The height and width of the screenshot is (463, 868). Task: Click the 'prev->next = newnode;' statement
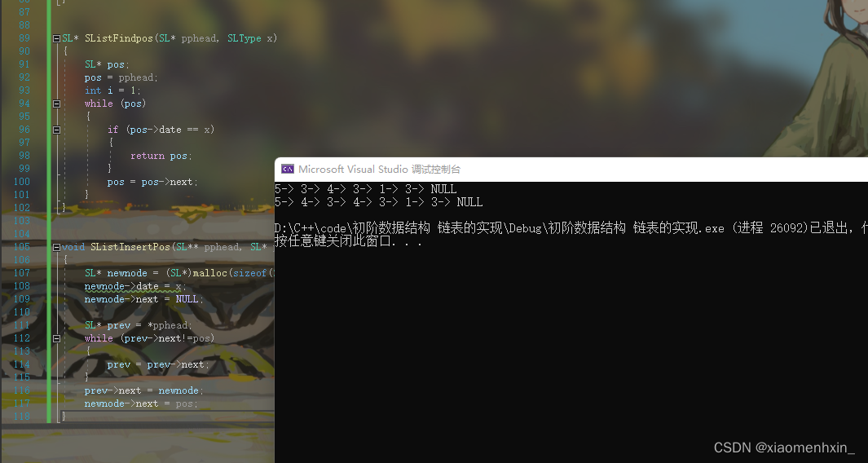[144, 390]
